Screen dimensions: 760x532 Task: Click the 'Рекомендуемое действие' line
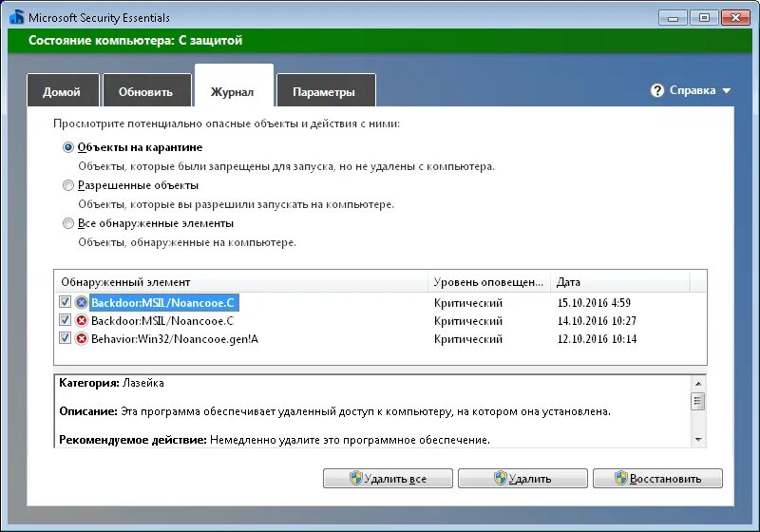click(x=275, y=440)
